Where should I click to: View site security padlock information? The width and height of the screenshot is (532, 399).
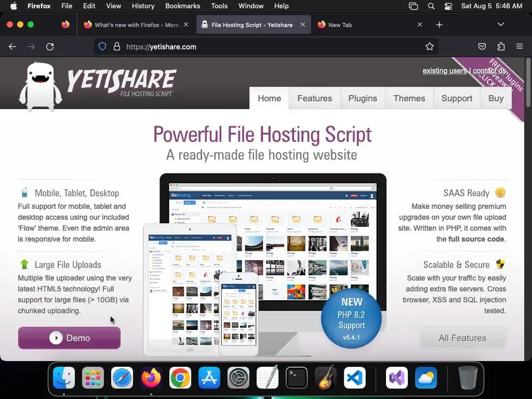click(117, 46)
